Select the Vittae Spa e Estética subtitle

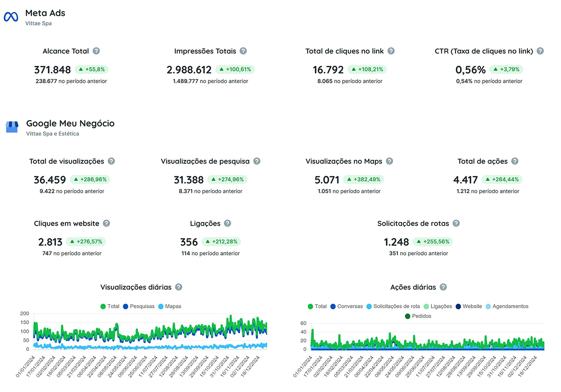pos(52,134)
